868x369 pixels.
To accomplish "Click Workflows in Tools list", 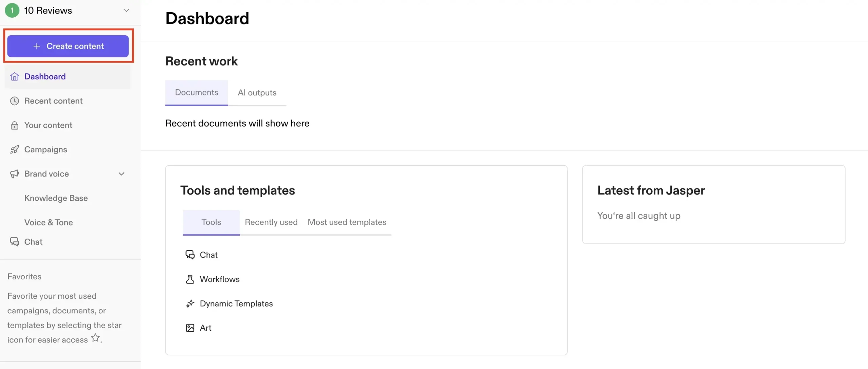I will (219, 279).
